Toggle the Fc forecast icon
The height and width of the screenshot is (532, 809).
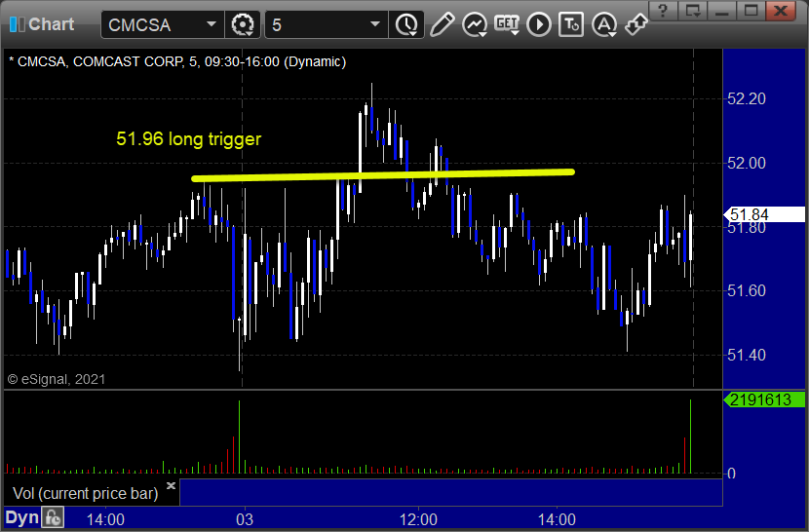pyautogui.click(x=53, y=517)
